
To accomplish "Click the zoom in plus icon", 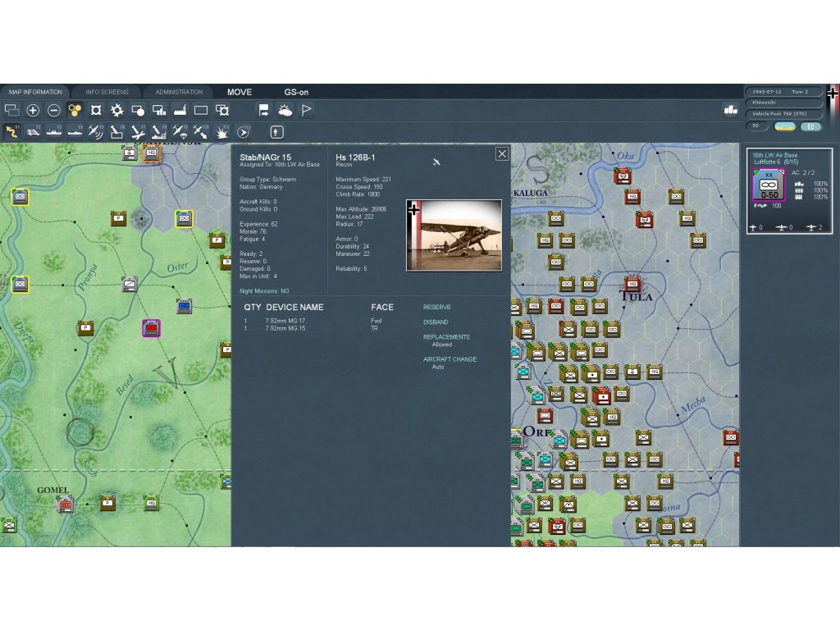I will point(33,110).
